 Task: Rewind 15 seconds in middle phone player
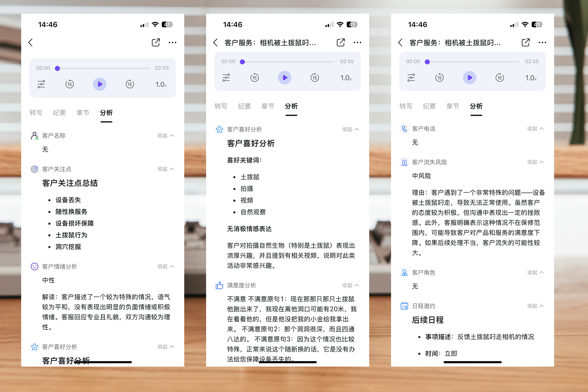coord(255,77)
